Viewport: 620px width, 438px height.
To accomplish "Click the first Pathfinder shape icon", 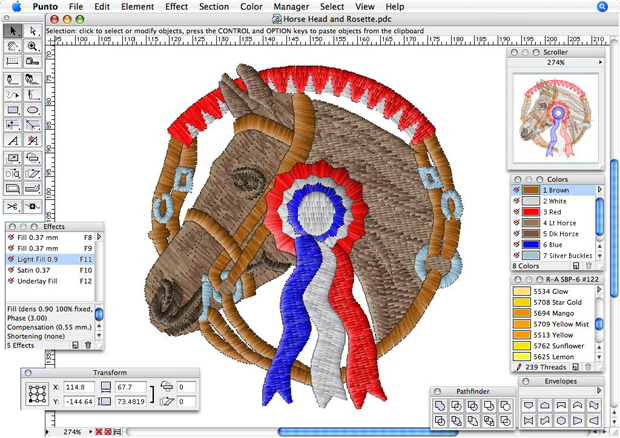I will (x=440, y=405).
